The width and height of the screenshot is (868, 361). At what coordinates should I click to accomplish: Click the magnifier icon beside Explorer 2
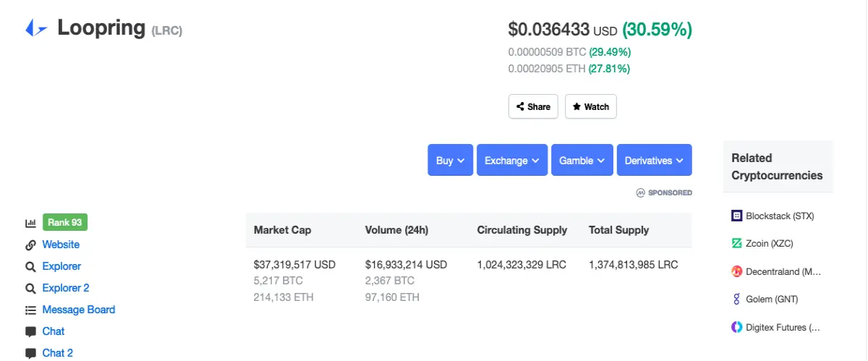point(30,288)
